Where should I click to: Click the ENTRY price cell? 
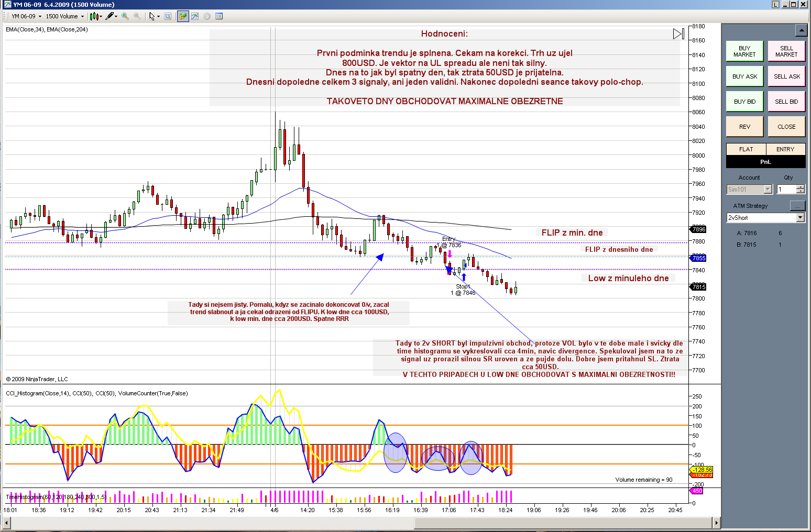pos(785,149)
